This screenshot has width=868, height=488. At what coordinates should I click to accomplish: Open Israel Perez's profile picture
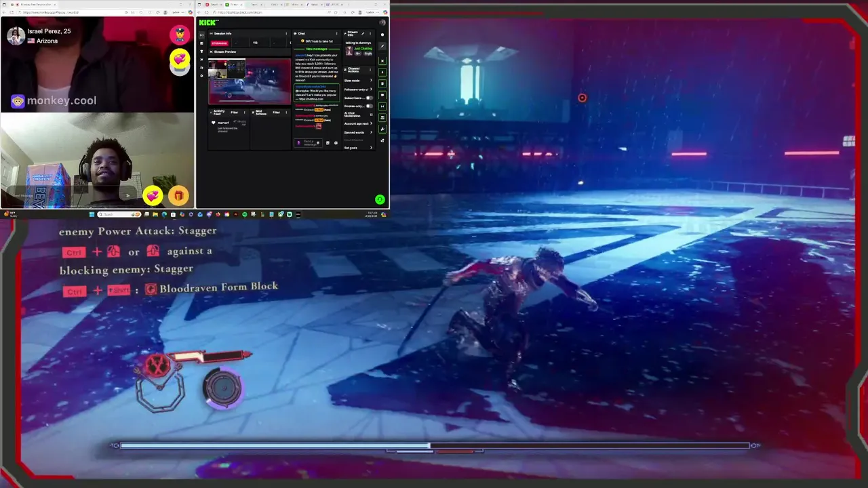pos(16,36)
